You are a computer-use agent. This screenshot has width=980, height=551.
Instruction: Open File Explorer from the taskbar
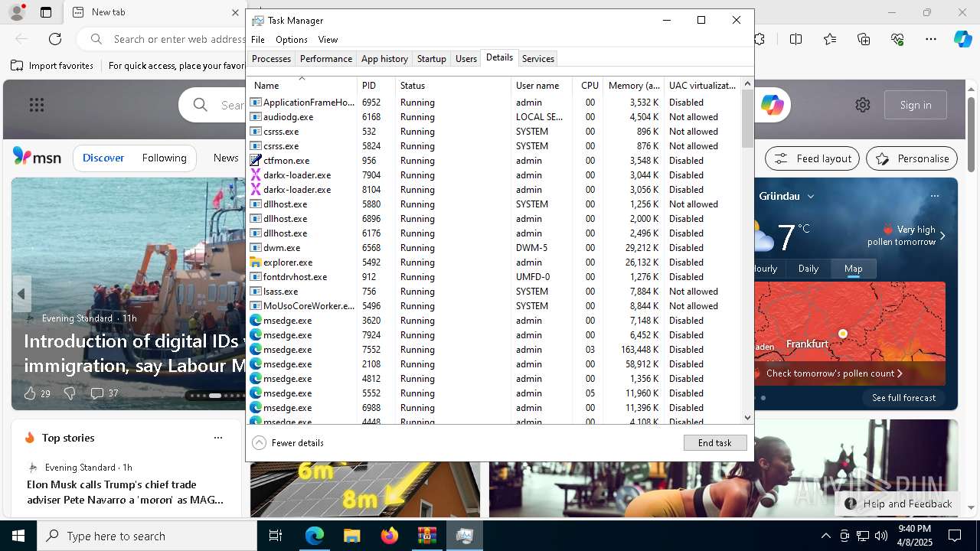[351, 536]
